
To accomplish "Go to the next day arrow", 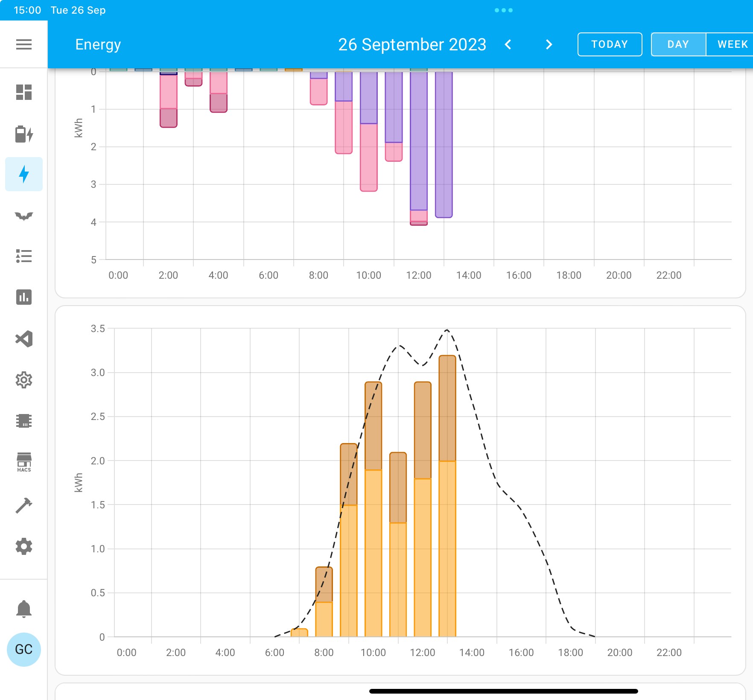I will [x=549, y=44].
